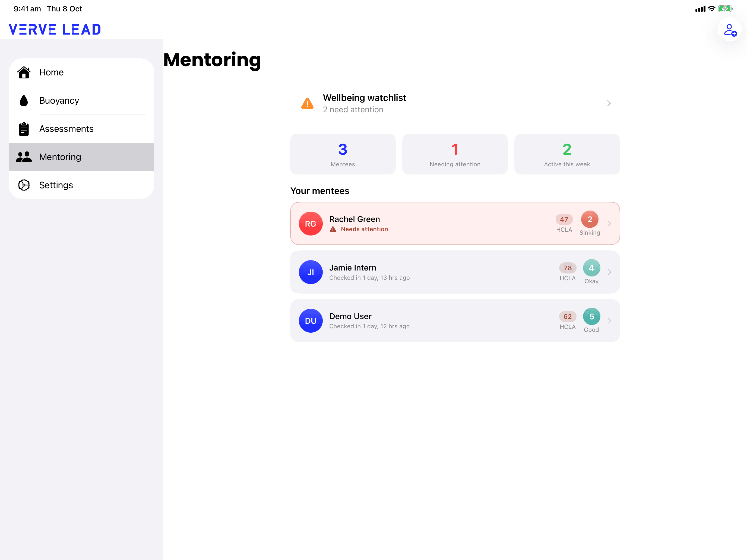Click 'Checked in 1 day, 12 hrs ago'
This screenshot has height=560, width=747.
click(369, 326)
